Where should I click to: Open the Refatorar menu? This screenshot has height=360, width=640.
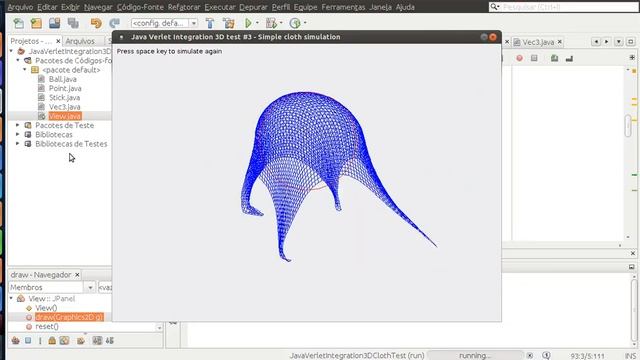184,7
